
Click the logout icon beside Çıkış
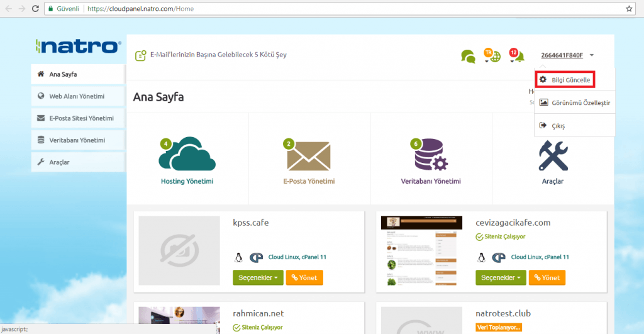point(543,125)
